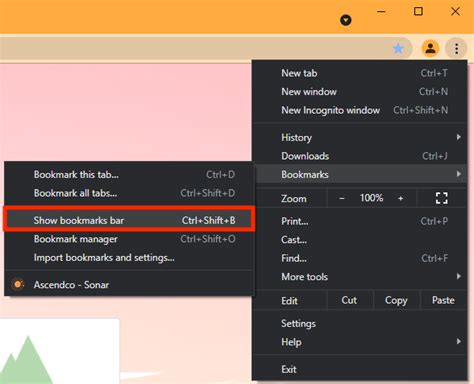The width and height of the screenshot is (474, 384).
Task: Click the Zoom label in menu
Action: [x=294, y=199]
